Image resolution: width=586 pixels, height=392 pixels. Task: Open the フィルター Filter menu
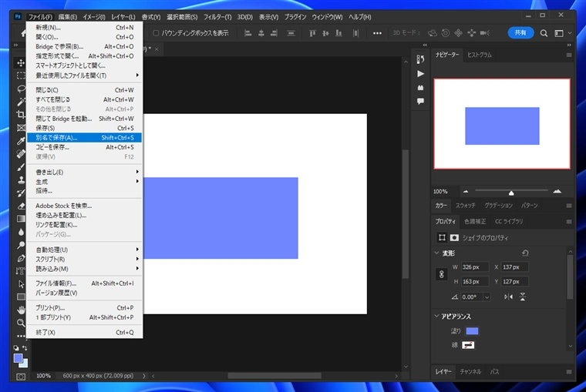coord(217,17)
